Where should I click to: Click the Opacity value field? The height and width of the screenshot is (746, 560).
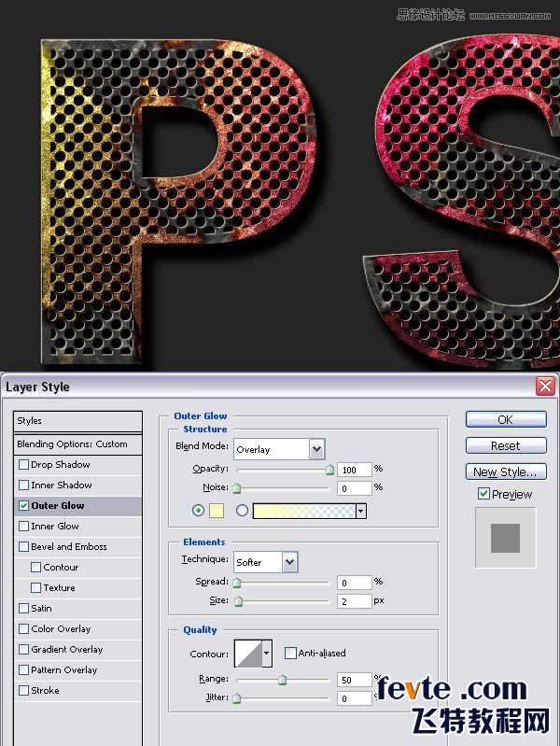point(355,470)
